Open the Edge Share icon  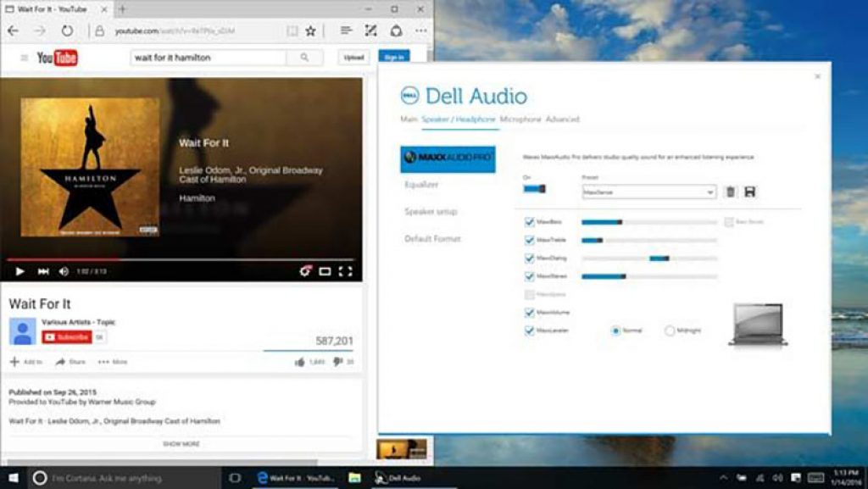tap(396, 31)
